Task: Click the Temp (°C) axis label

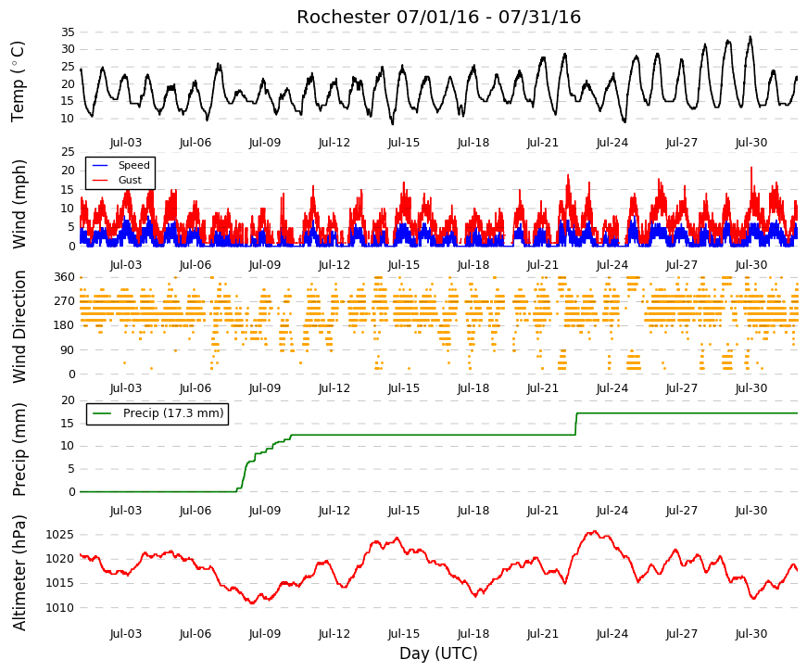Action: pos(18,82)
